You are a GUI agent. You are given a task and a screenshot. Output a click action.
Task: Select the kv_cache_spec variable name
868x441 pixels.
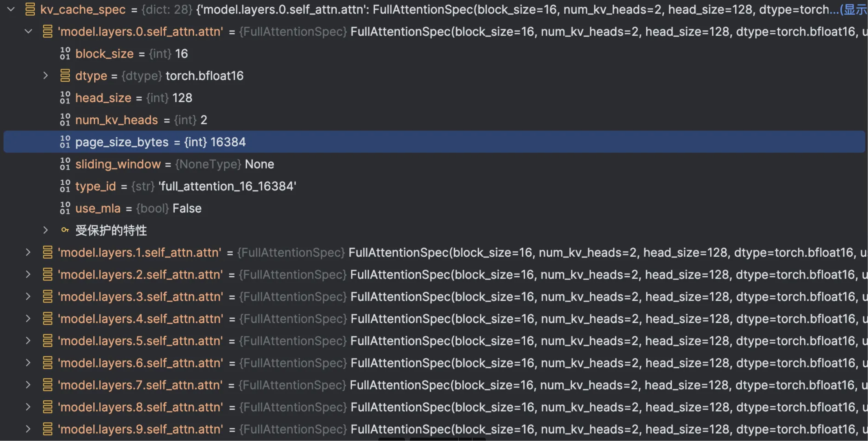click(83, 10)
